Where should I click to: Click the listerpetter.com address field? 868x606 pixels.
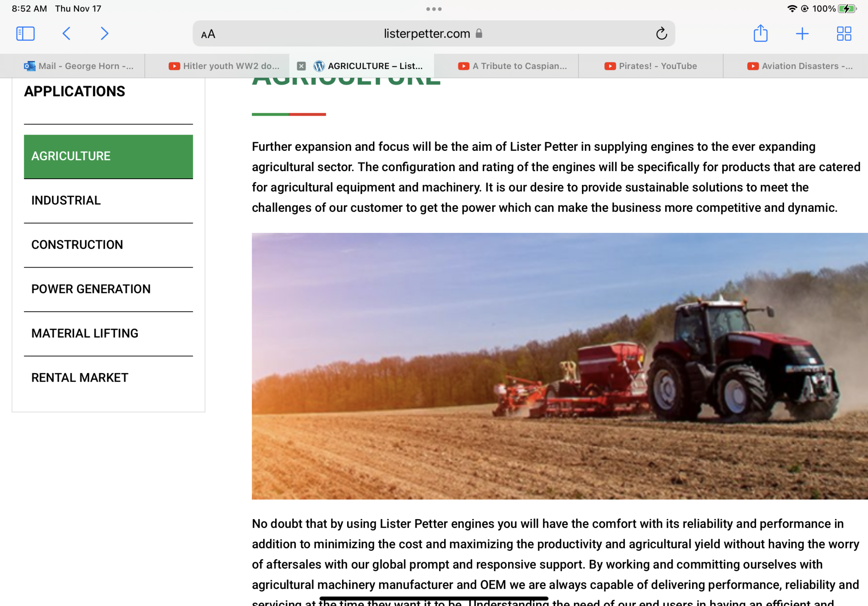[434, 33]
